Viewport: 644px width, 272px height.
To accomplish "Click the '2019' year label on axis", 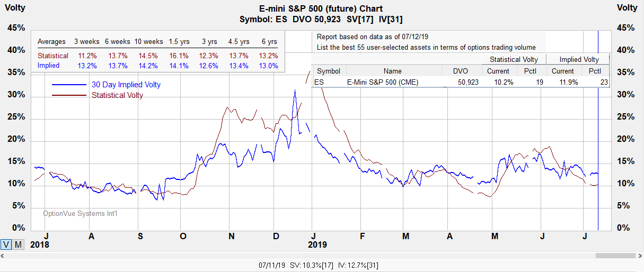I will pos(317,244).
